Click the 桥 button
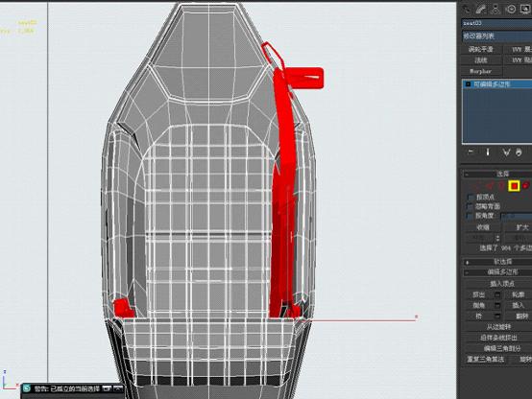This screenshot has width=532, height=399. pos(478,317)
